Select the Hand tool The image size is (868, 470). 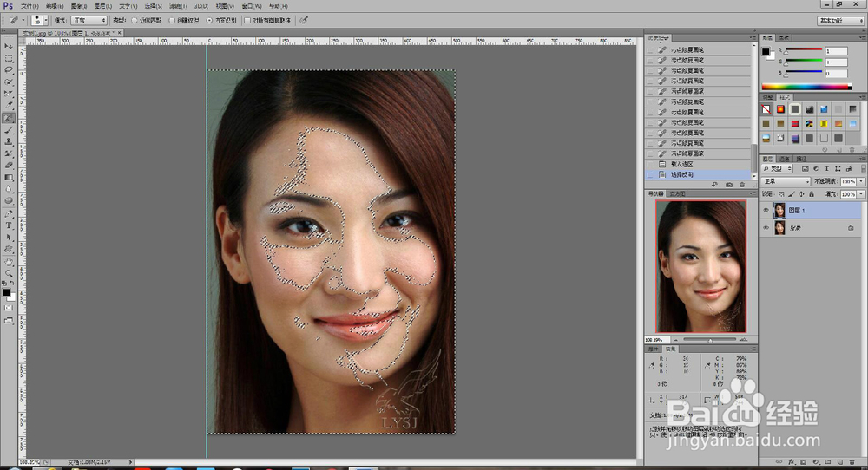click(9, 262)
